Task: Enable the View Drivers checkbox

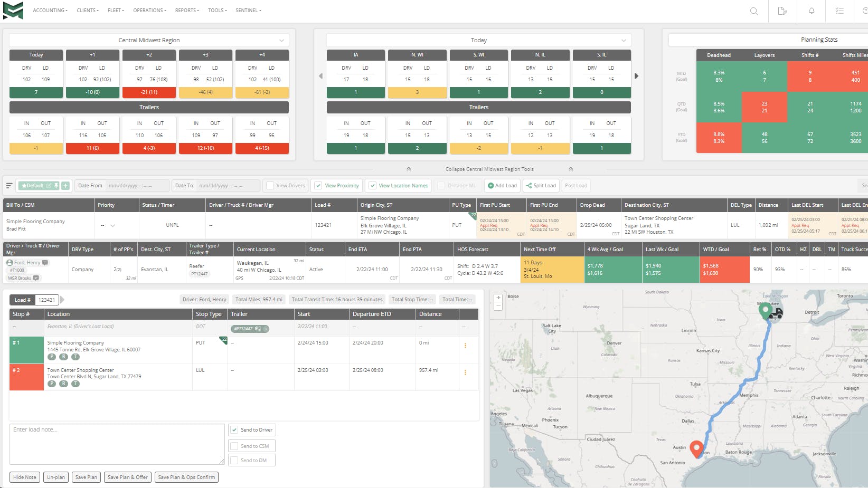Action: pyautogui.click(x=271, y=185)
